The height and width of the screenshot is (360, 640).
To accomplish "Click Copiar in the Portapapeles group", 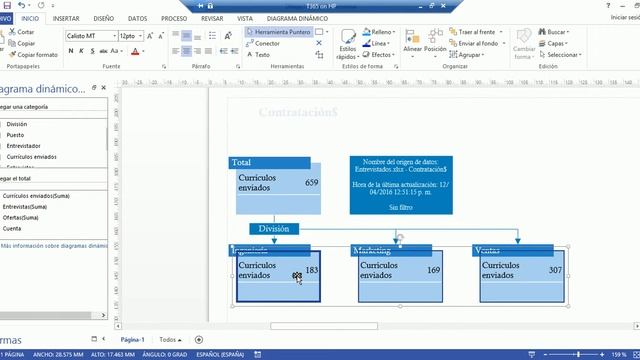I will click(22, 43).
